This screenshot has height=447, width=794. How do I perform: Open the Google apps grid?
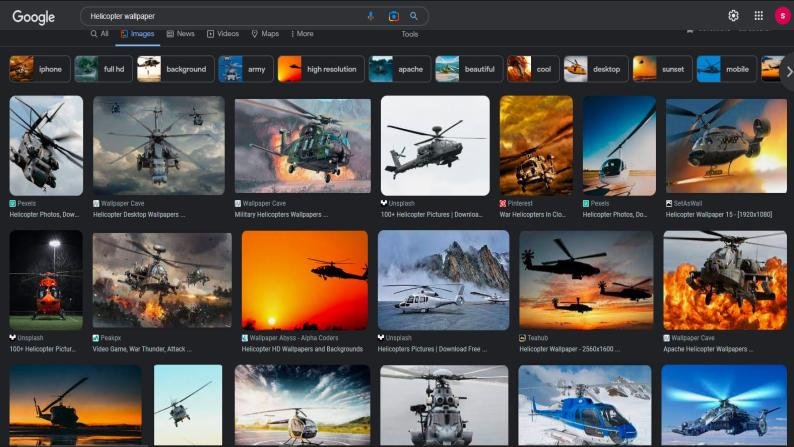[758, 16]
